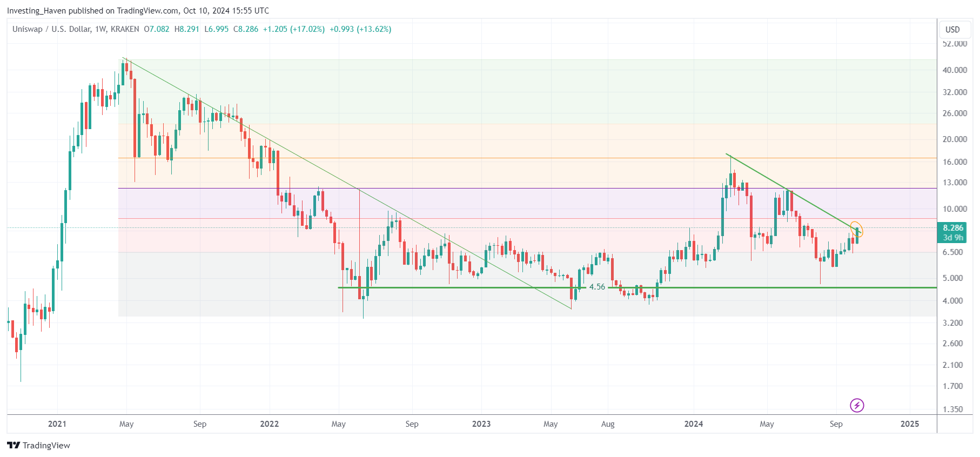Viewport: 980px width, 457px height.
Task: Click the 2022 label on time axis
Action: coord(270,424)
